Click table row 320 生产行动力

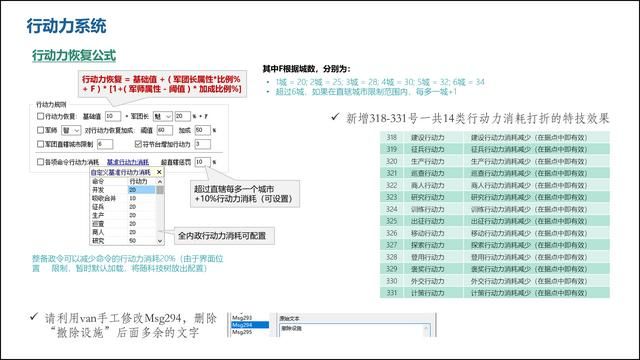pos(495,161)
